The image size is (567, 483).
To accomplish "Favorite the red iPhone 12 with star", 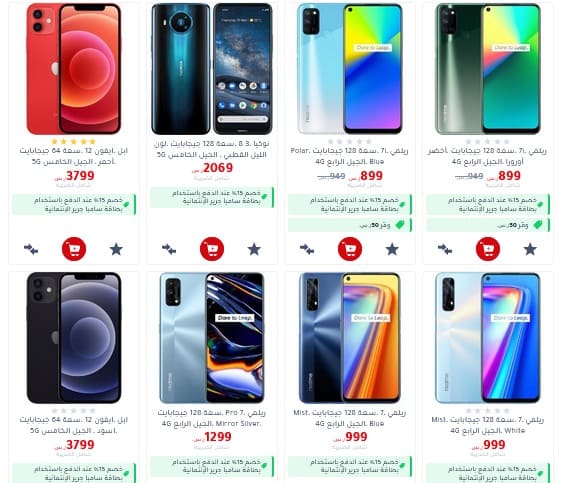I will coord(116,249).
